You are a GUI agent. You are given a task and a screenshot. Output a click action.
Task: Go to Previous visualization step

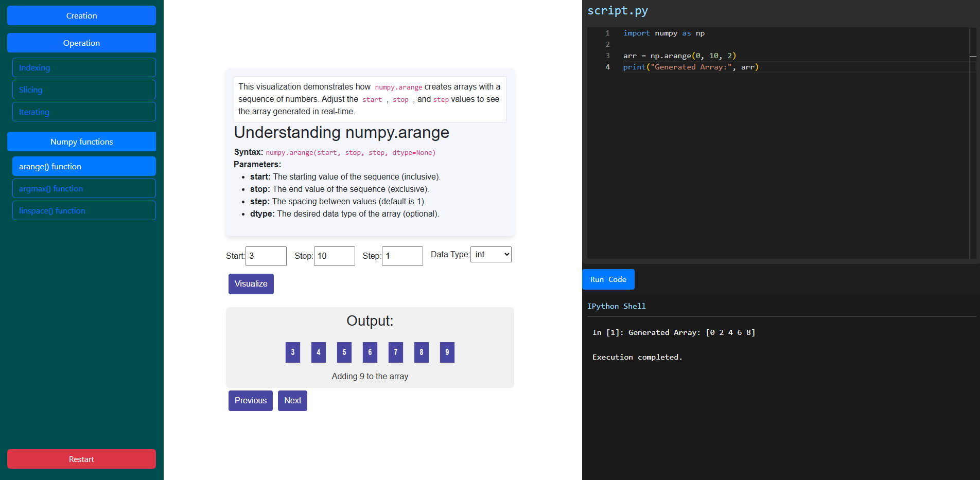[x=250, y=400]
